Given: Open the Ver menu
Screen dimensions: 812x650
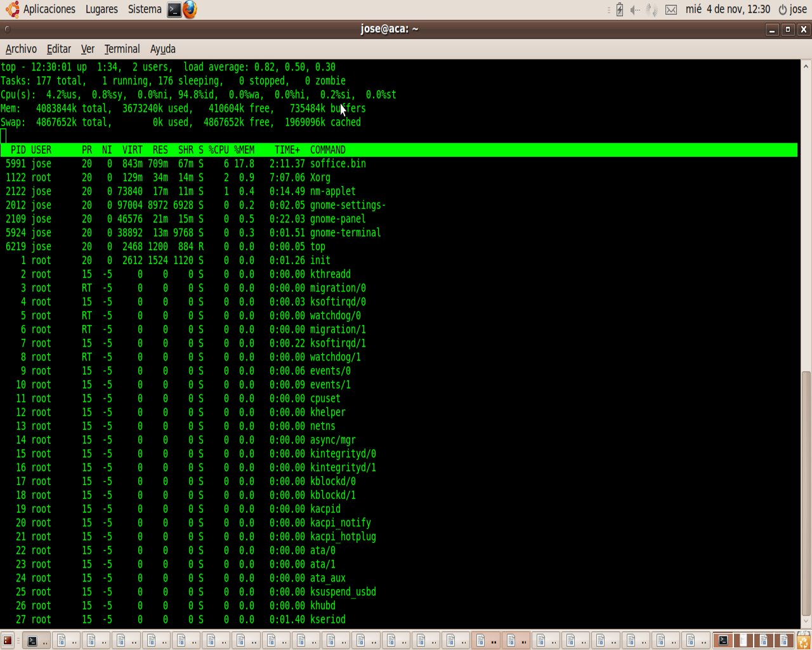Looking at the screenshot, I should [x=88, y=49].
